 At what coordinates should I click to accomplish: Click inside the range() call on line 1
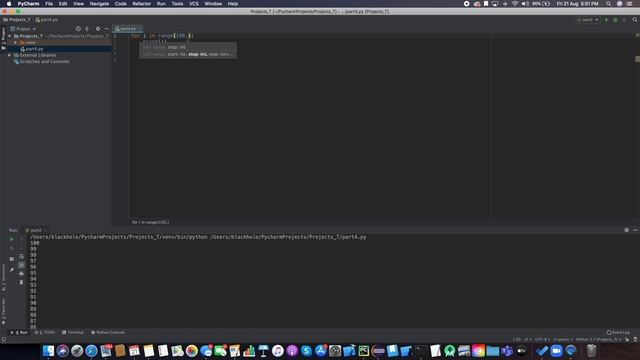click(x=181, y=36)
